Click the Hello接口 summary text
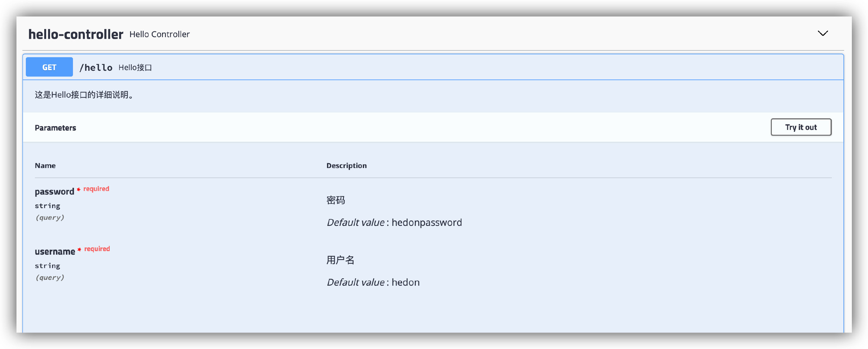 pos(135,68)
